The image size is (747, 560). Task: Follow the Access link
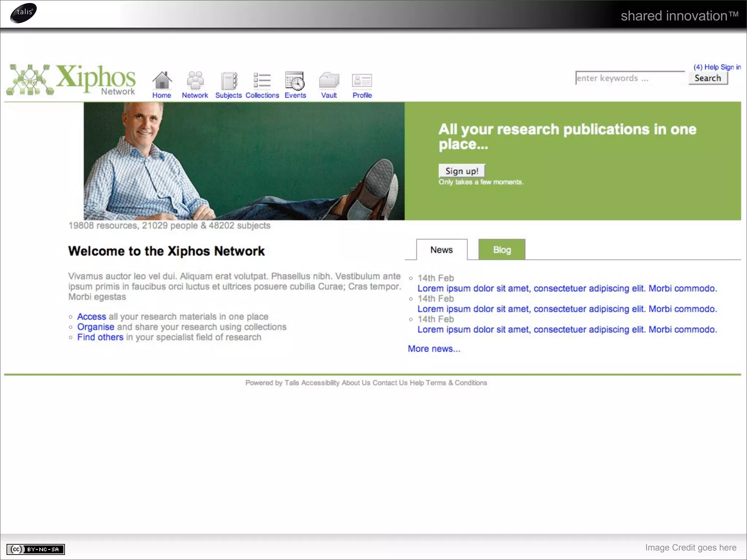point(92,316)
